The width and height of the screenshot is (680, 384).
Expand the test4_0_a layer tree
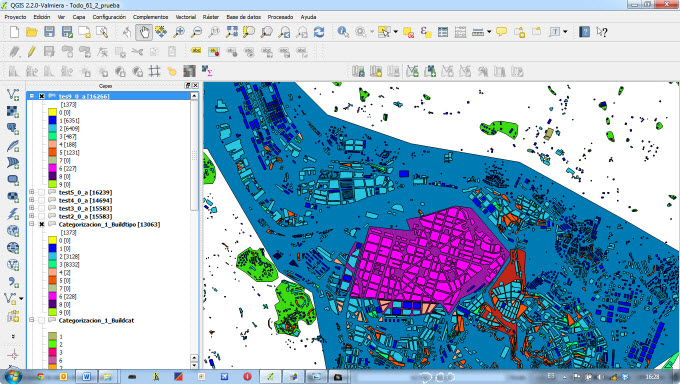point(32,200)
